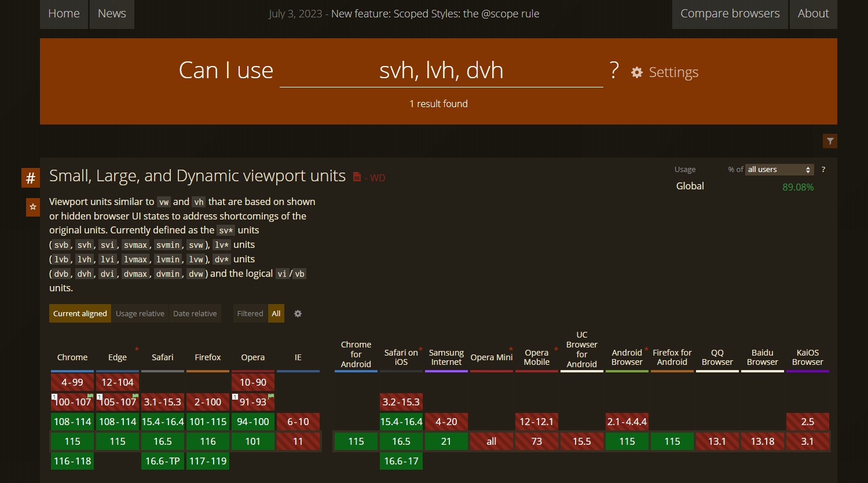Click the Safari 16.6-TP version cell

click(x=163, y=461)
